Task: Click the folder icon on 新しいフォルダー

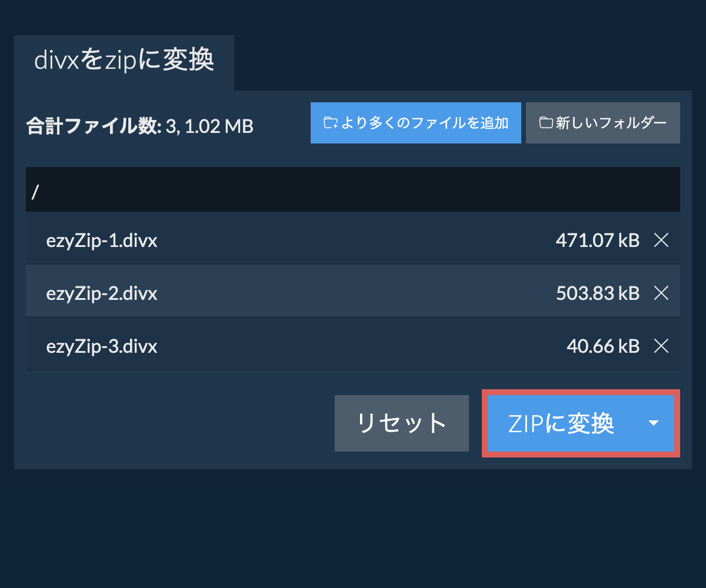Action: point(546,123)
